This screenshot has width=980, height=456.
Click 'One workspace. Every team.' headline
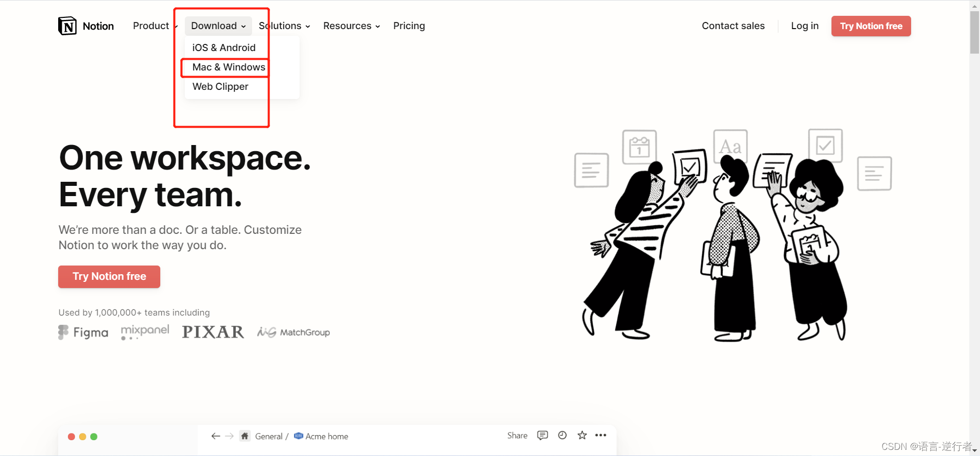pos(185,176)
